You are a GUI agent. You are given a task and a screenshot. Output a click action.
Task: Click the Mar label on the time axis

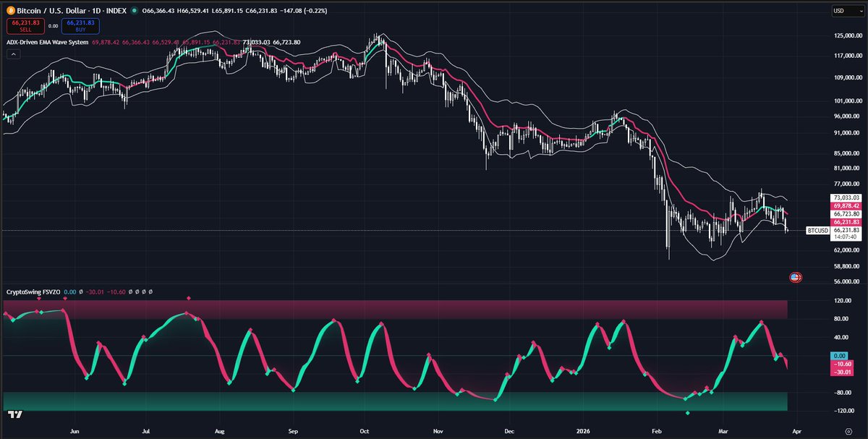point(723,430)
